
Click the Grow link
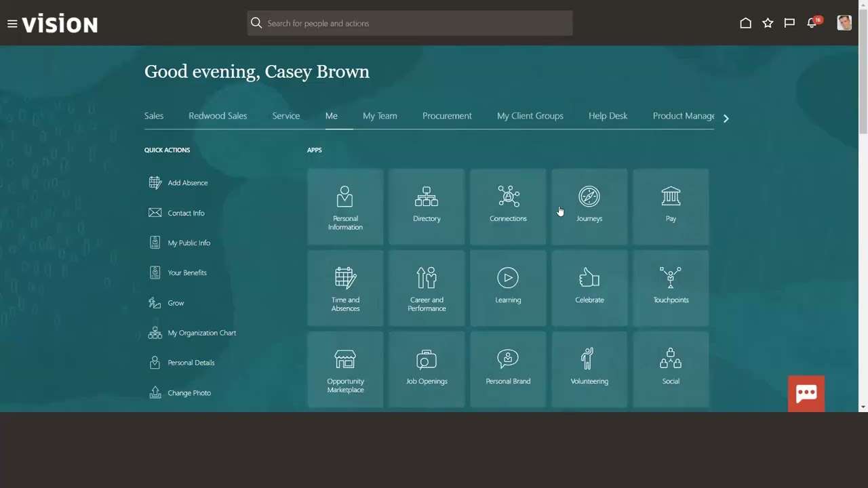(x=176, y=303)
